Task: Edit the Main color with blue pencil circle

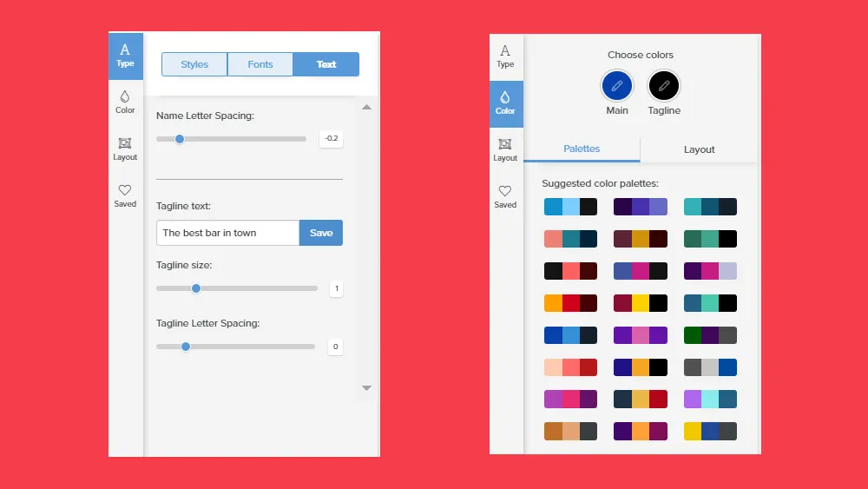Action: 617,86
